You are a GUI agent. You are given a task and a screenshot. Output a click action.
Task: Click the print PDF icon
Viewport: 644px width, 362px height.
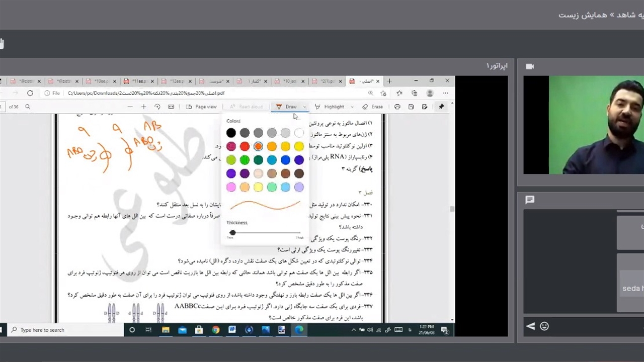[x=397, y=107]
